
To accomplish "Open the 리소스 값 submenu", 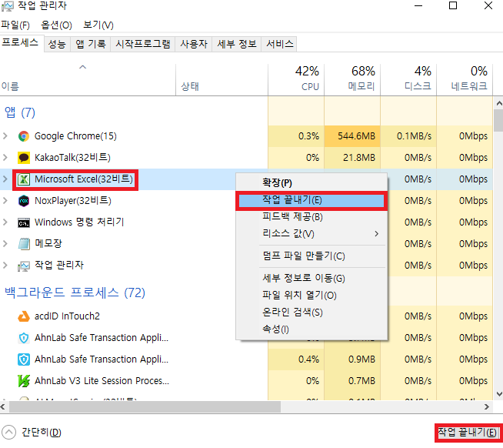I will [x=311, y=234].
